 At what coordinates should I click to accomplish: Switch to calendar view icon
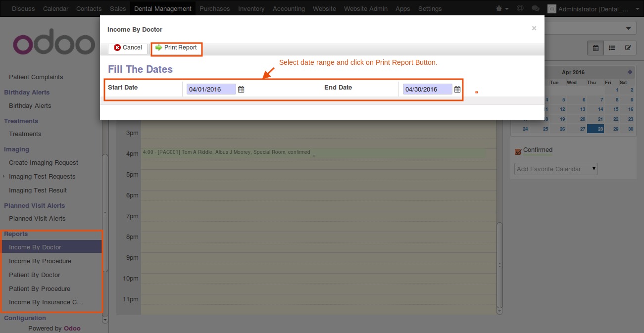click(595, 48)
